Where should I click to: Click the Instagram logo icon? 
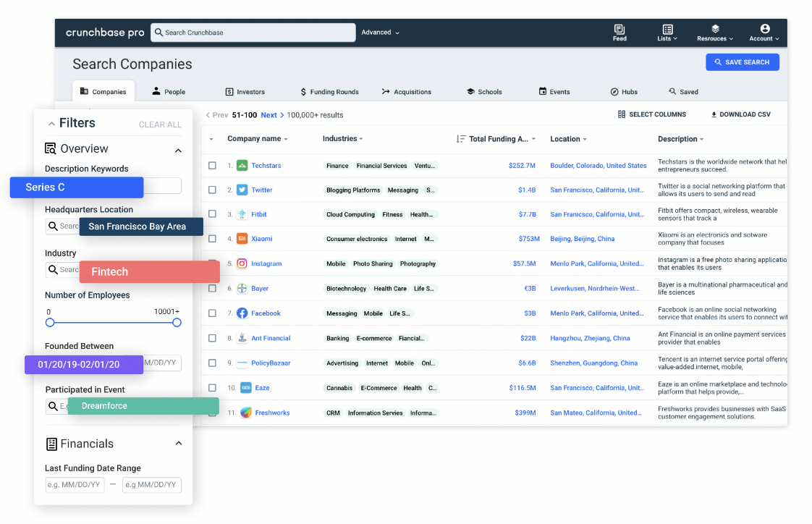242,263
